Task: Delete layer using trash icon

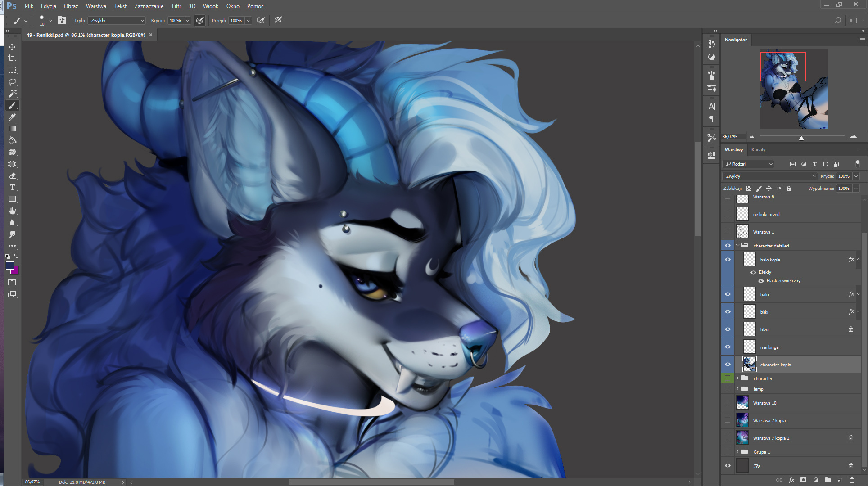Action: 852,480
